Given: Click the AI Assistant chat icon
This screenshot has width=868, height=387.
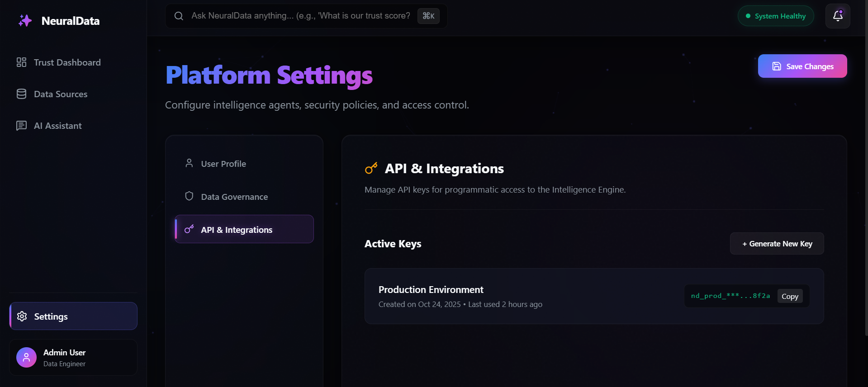Looking at the screenshot, I should point(21,126).
